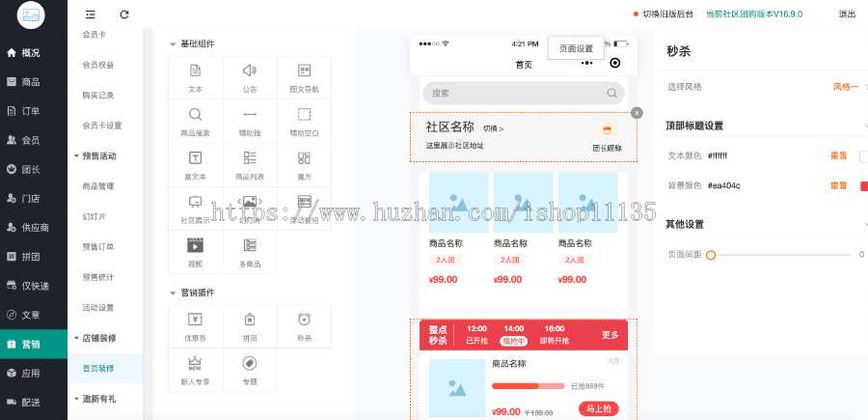Click the 页面设置 button
868x420 pixels.
[x=577, y=48]
